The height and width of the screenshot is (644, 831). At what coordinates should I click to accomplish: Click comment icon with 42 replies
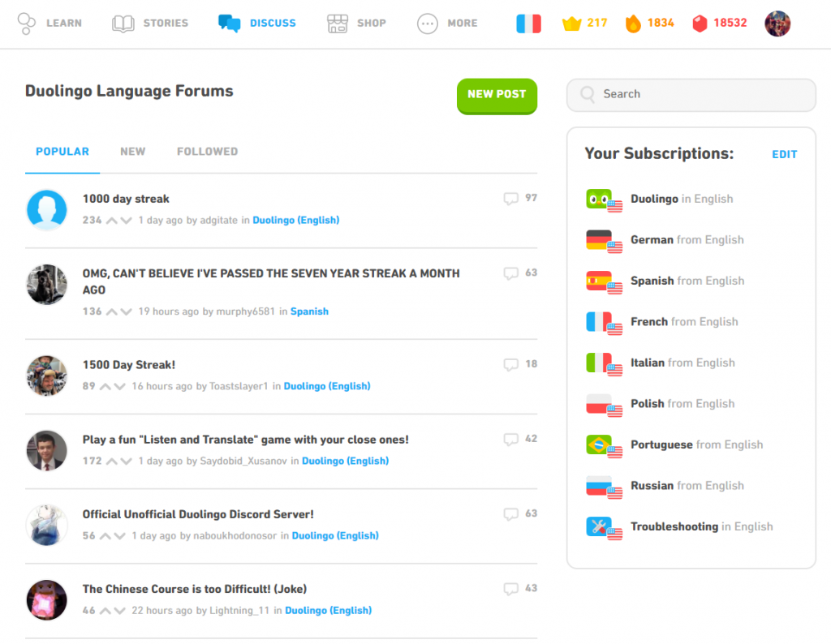(x=511, y=440)
